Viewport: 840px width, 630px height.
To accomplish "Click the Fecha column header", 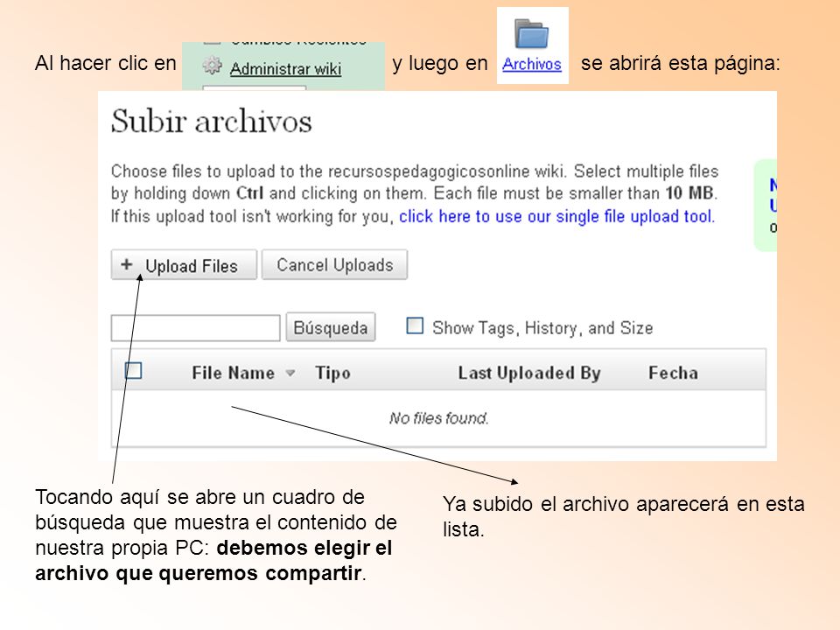I will 674,373.
